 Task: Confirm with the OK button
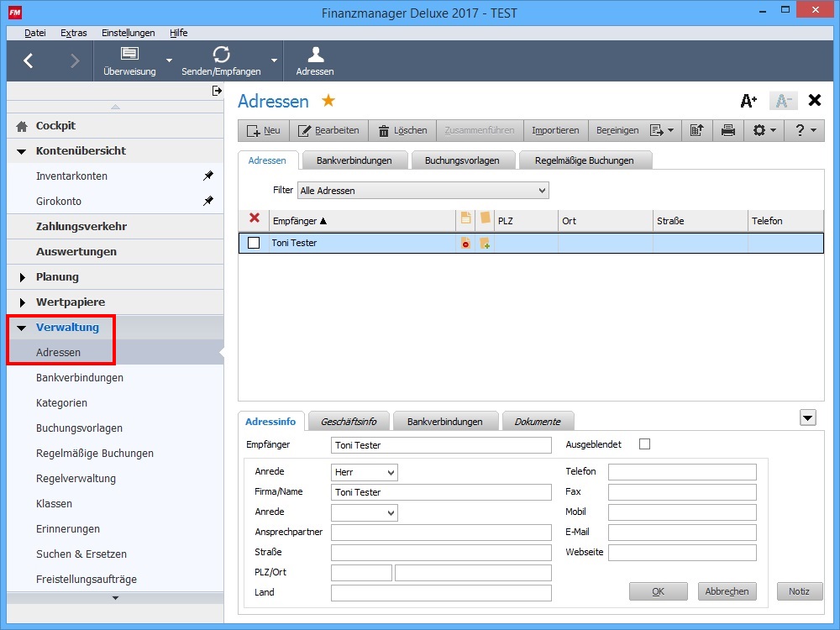click(659, 591)
